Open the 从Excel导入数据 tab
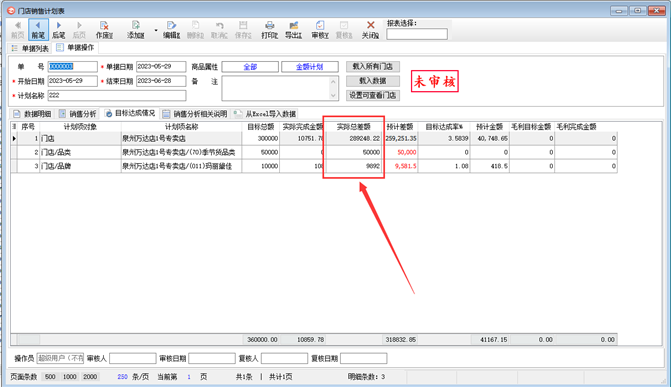 pos(265,114)
